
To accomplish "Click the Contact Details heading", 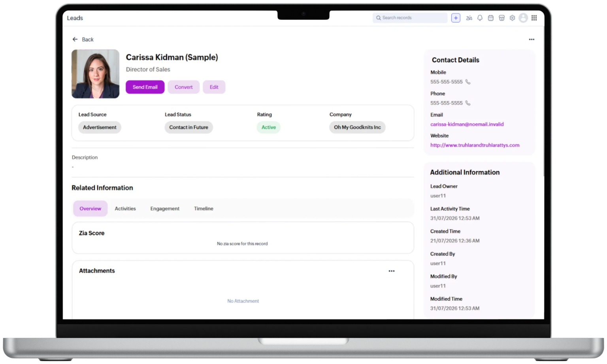I will pos(455,60).
